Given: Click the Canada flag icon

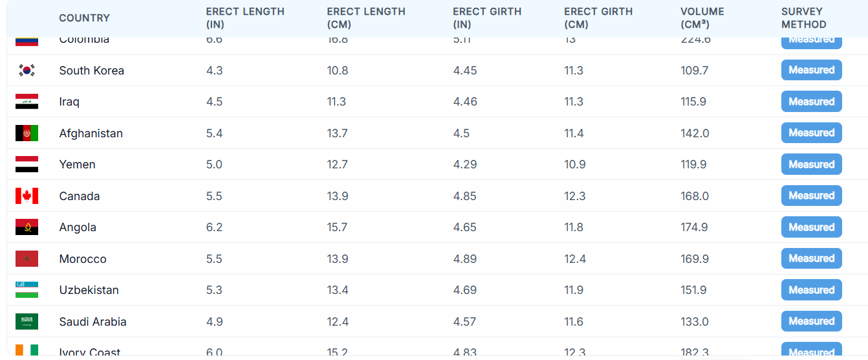Looking at the screenshot, I should tap(27, 196).
